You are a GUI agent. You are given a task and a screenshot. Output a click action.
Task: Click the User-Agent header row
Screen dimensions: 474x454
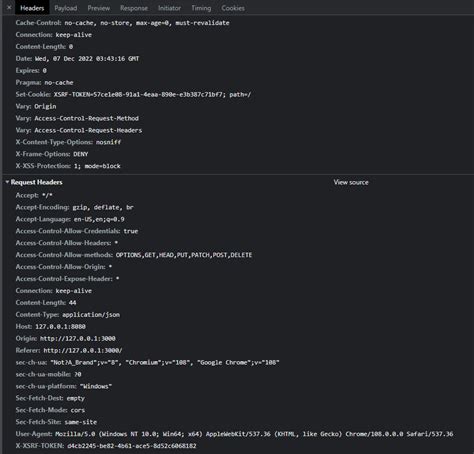(234, 434)
